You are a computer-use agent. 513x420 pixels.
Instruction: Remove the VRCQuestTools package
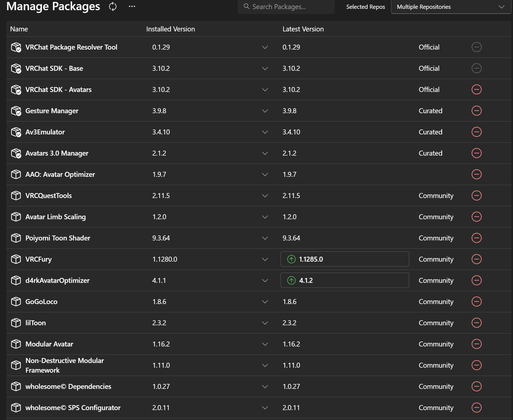pyautogui.click(x=476, y=196)
